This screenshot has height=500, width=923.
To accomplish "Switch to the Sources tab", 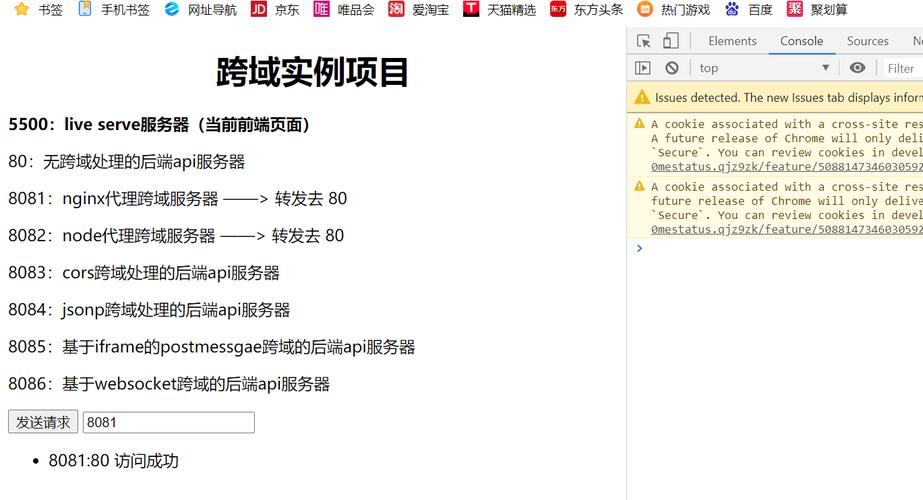I will 867,41.
